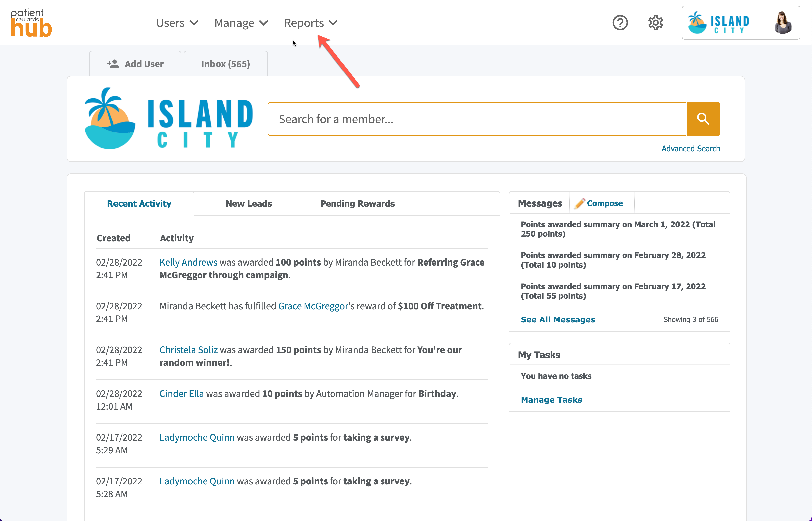The width and height of the screenshot is (812, 521).
Task: Click the Activity column header
Action: coord(177,238)
